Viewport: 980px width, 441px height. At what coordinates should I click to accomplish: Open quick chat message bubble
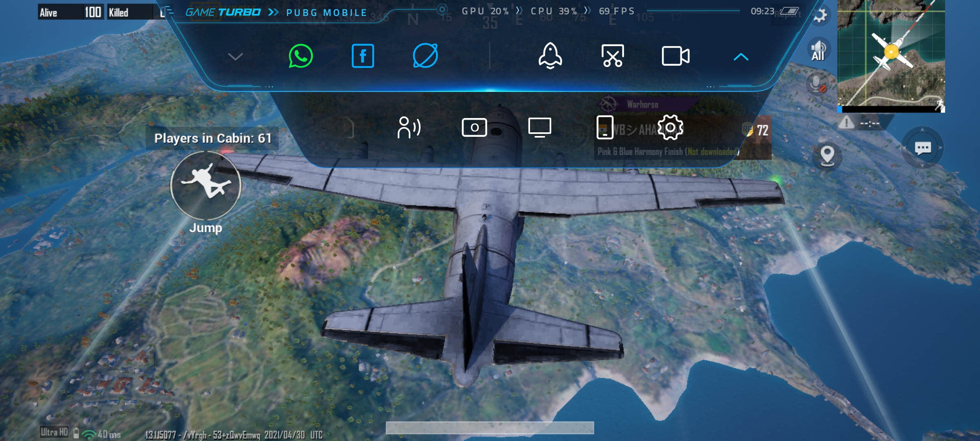click(x=922, y=148)
